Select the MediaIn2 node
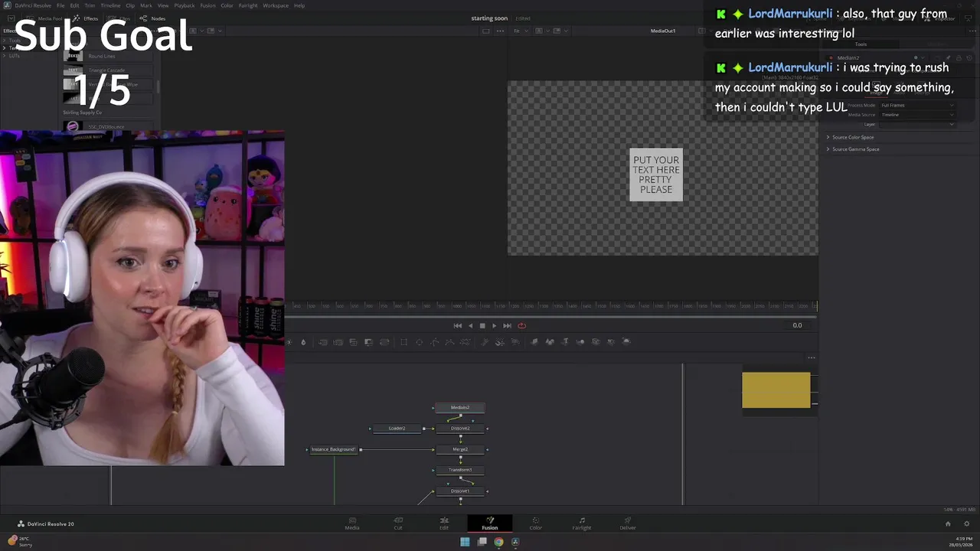Screen dimensions: 980x551 460,407
